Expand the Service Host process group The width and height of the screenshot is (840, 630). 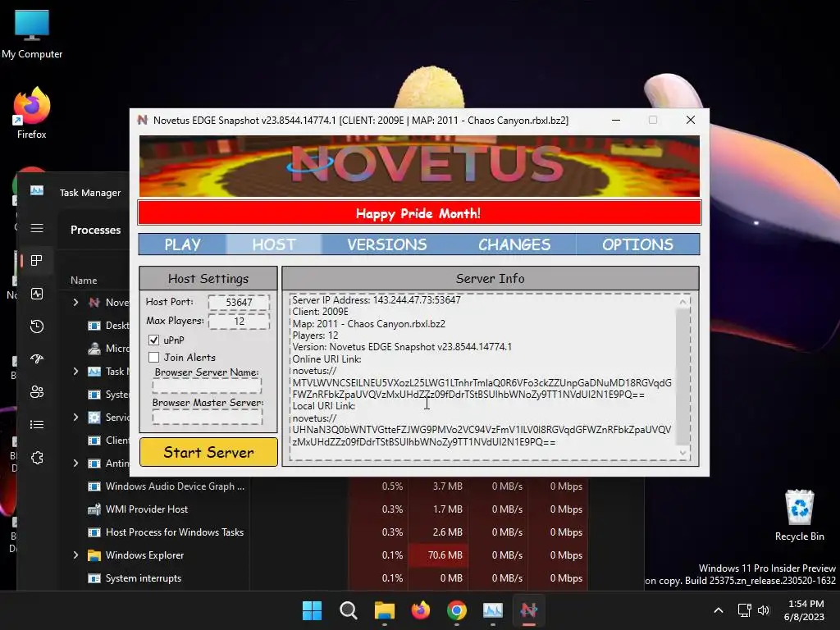[75, 418]
